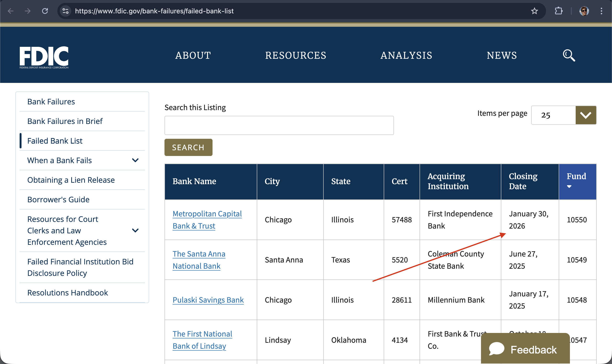Screen dimensions: 612x364
Task: Sort table by Fund column
Action: tap(577, 181)
